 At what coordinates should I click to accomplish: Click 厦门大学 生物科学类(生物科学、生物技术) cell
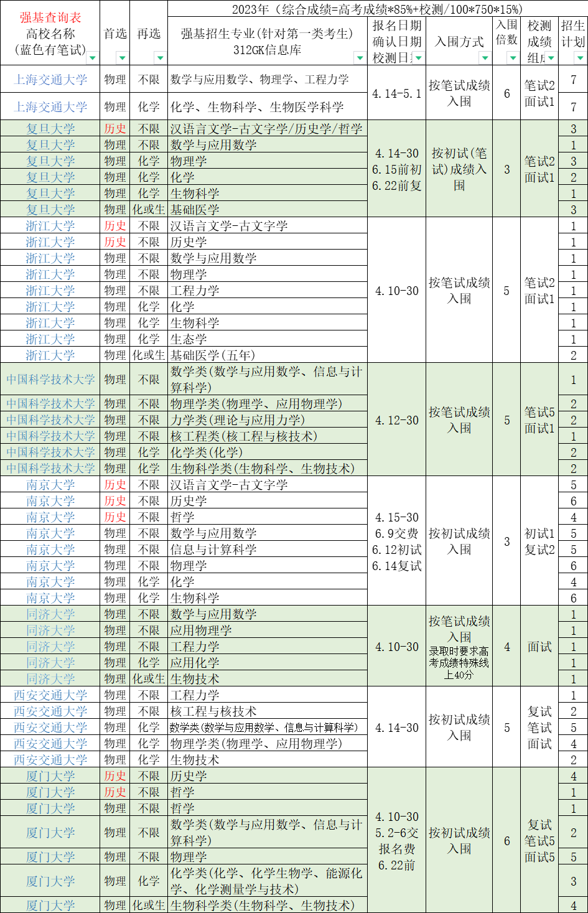[268, 905]
